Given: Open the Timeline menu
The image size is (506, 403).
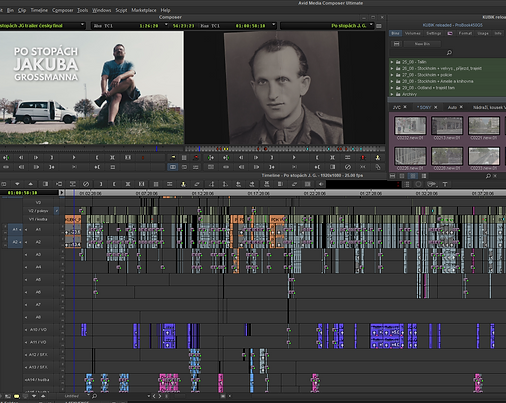Looking at the screenshot, I should pyautogui.click(x=39, y=10).
